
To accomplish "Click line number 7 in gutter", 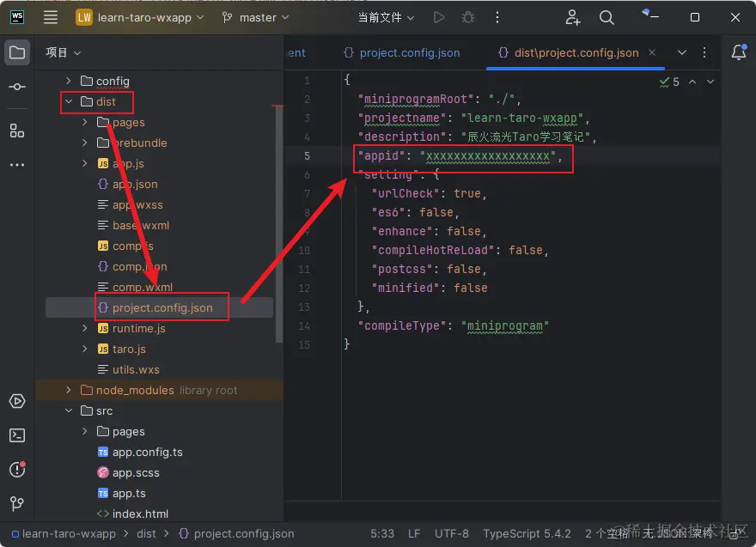I will tap(308, 194).
